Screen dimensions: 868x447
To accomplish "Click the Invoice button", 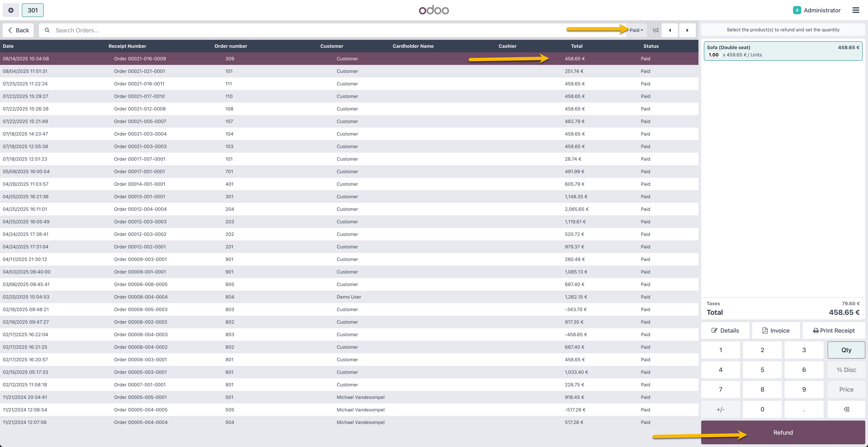I will tap(776, 330).
